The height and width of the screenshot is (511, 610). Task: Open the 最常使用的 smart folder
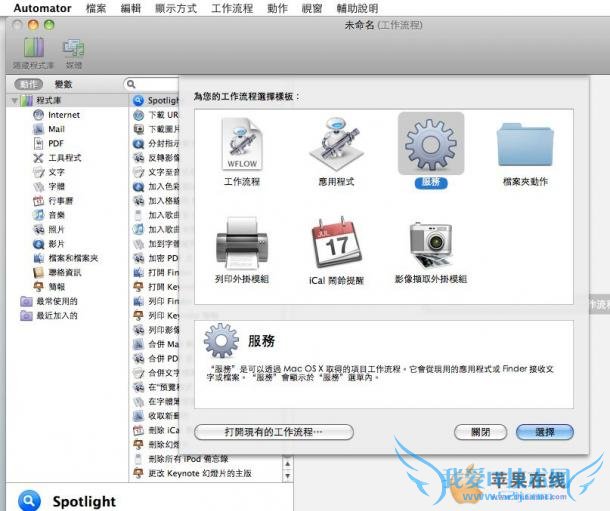(56, 301)
